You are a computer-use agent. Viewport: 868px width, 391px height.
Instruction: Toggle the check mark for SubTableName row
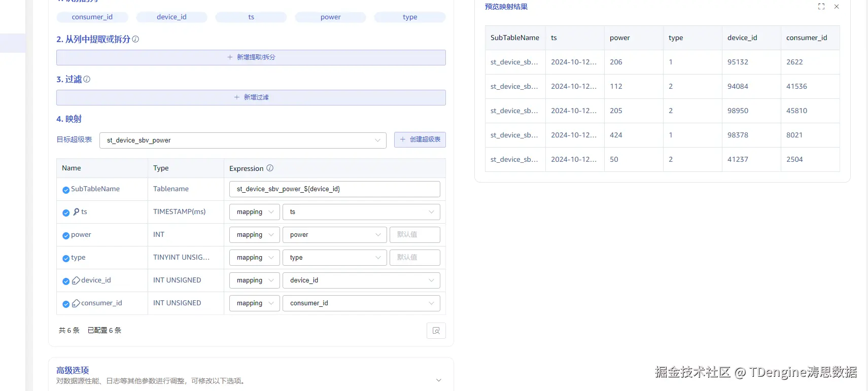tap(66, 190)
